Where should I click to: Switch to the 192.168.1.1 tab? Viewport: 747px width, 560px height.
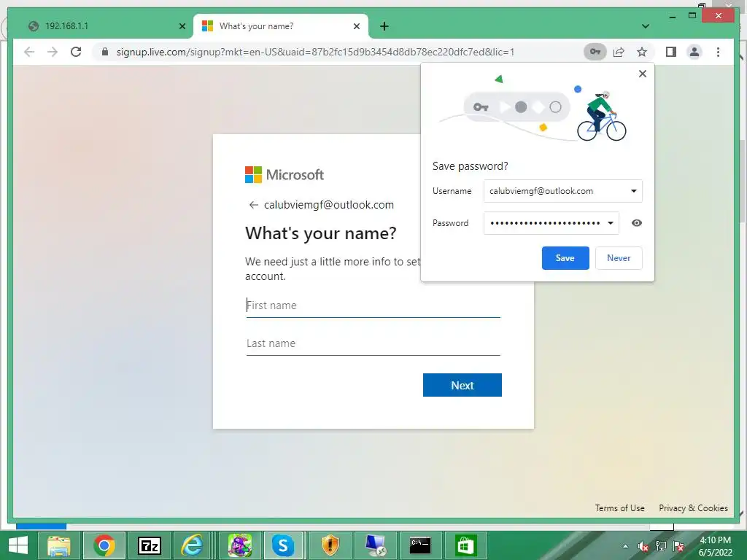click(105, 26)
